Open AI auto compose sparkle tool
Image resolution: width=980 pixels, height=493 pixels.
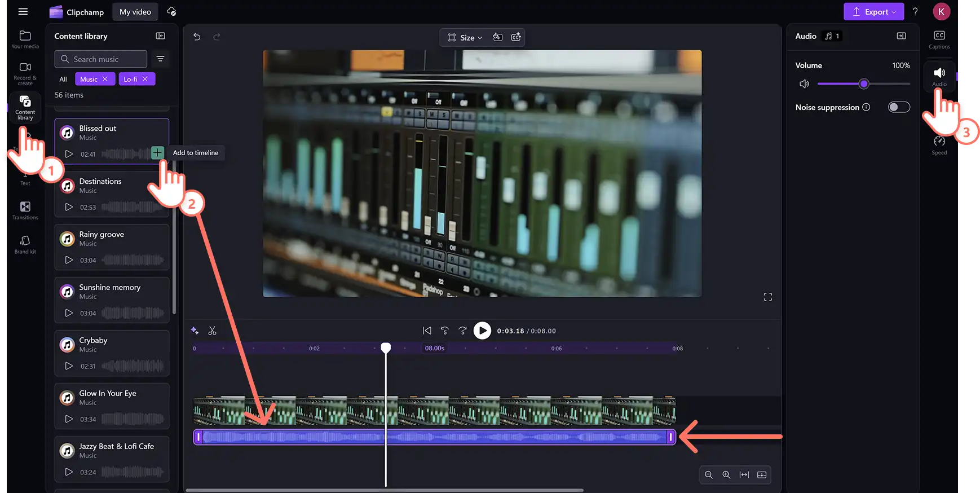(195, 331)
